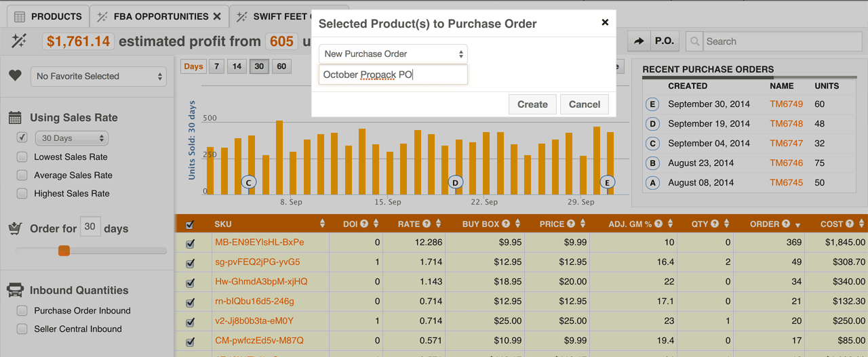Screen dimensions: 868x357
Task: Click chart marker C purchase order
Action: tap(249, 182)
